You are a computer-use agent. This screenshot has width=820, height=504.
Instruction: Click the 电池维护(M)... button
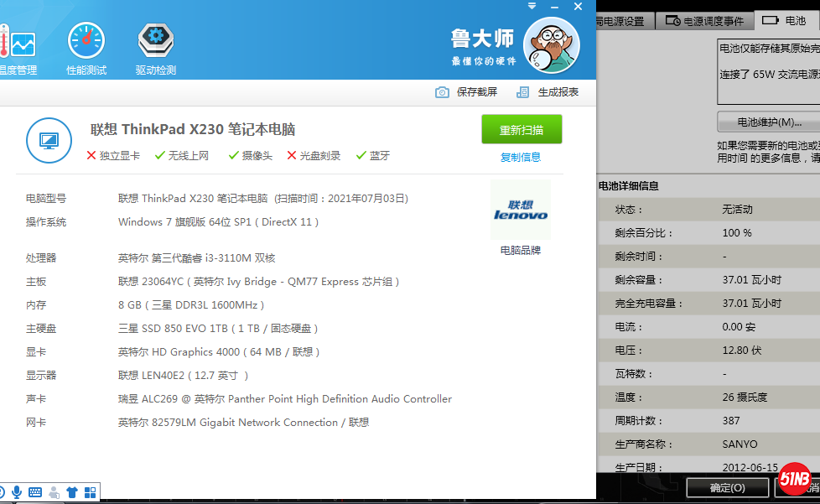click(768, 122)
